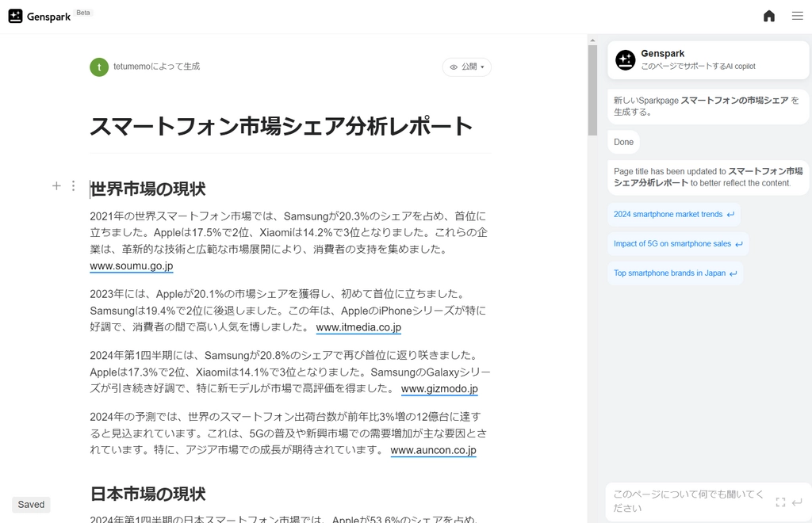Open www.auncon.co.jp source link

click(434, 451)
